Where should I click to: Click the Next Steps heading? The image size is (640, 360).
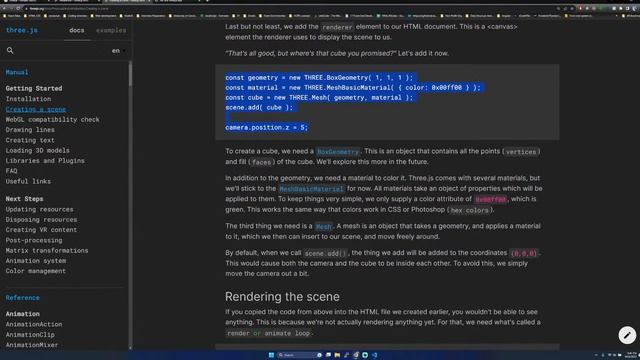coord(24,199)
